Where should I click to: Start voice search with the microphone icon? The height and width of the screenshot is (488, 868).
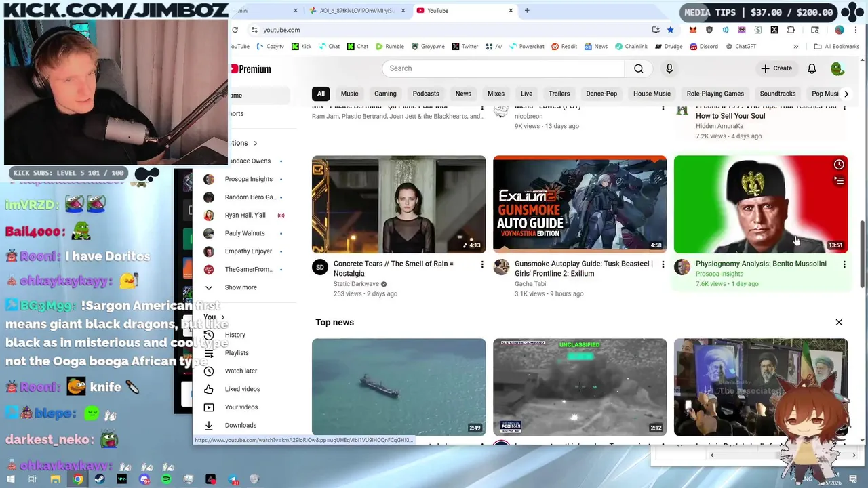(x=669, y=68)
